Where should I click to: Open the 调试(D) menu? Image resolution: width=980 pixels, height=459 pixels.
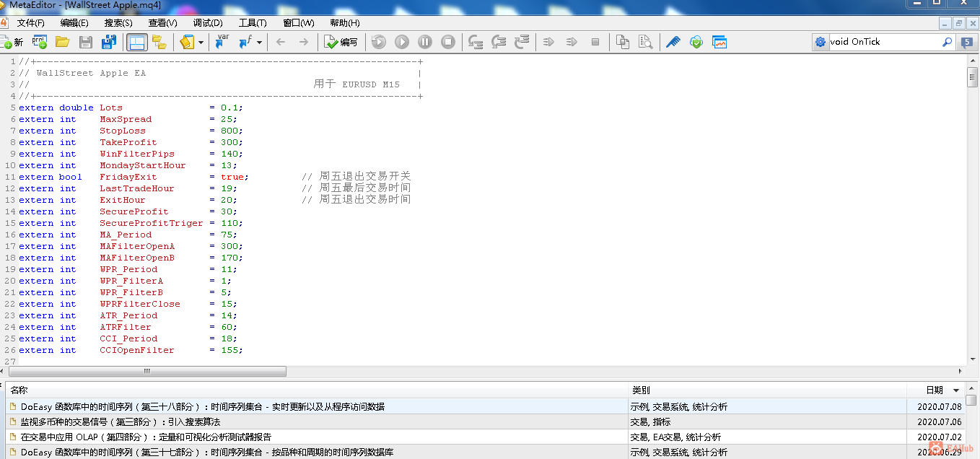pos(208,23)
